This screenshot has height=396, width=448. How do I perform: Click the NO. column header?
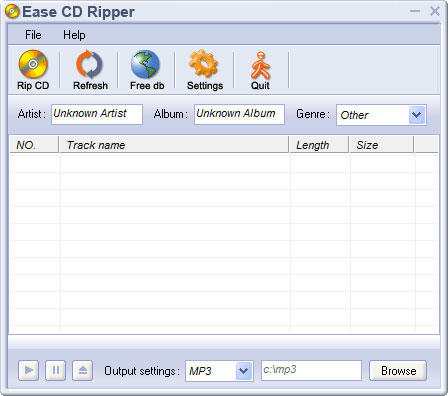[x=34, y=145]
